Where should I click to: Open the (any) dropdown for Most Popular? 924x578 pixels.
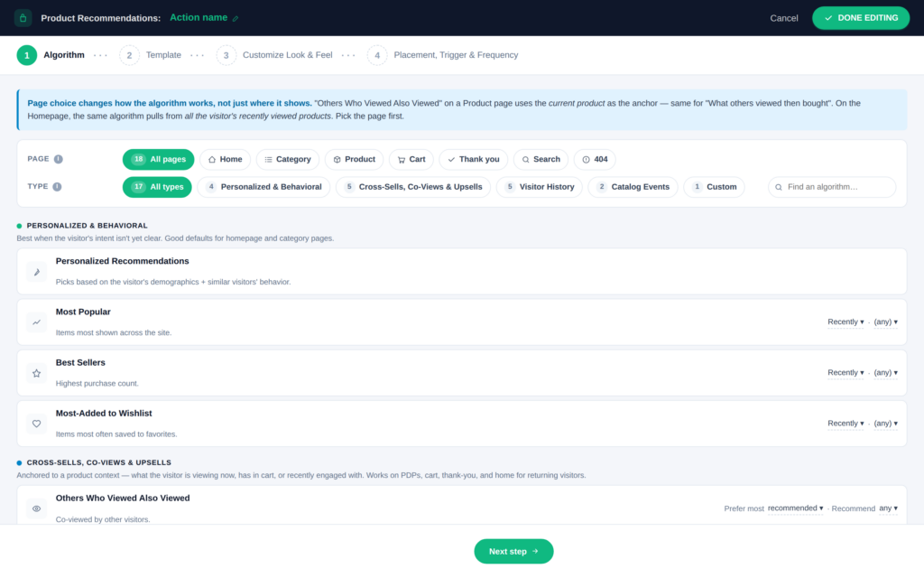(886, 322)
